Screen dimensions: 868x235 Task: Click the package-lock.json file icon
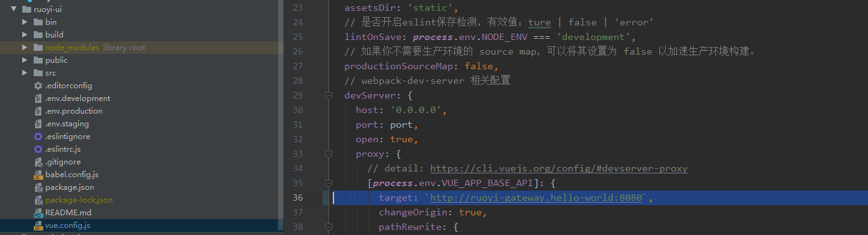tap(38, 200)
